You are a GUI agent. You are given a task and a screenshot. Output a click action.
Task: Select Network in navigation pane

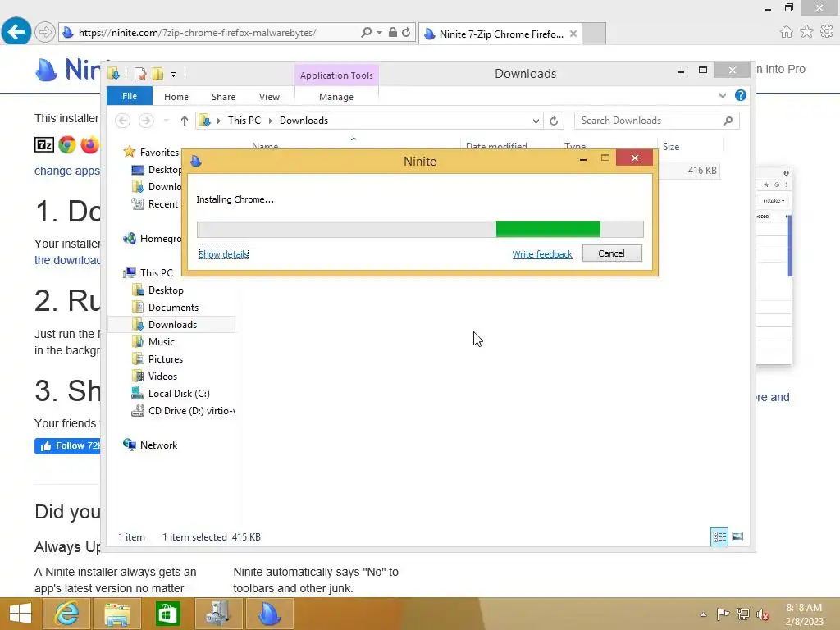click(x=158, y=445)
